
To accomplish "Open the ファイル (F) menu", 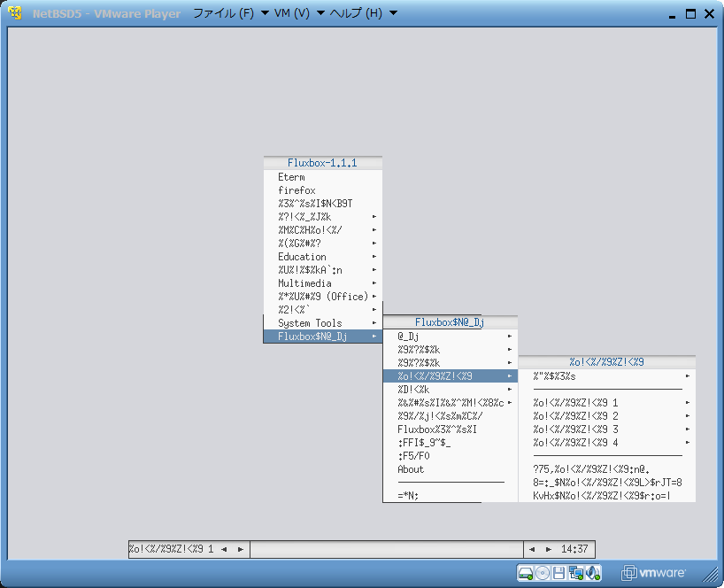I will tap(230, 13).
